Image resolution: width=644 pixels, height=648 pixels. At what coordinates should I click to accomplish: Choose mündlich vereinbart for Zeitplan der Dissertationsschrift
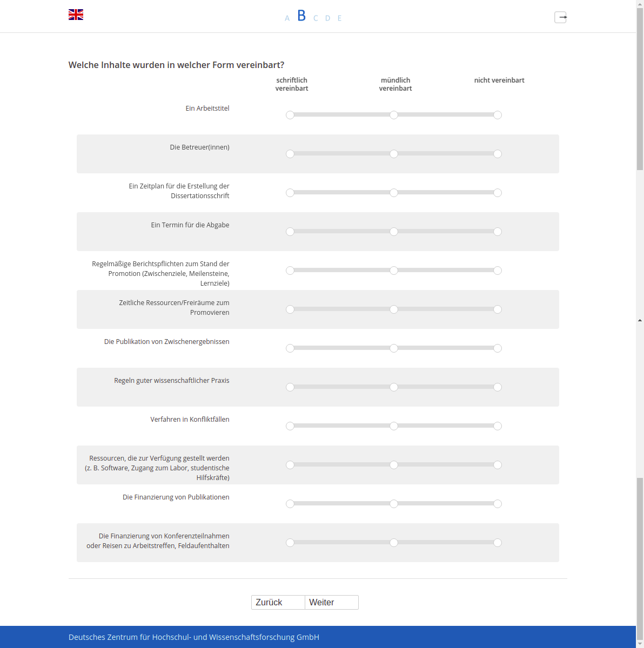[394, 193]
